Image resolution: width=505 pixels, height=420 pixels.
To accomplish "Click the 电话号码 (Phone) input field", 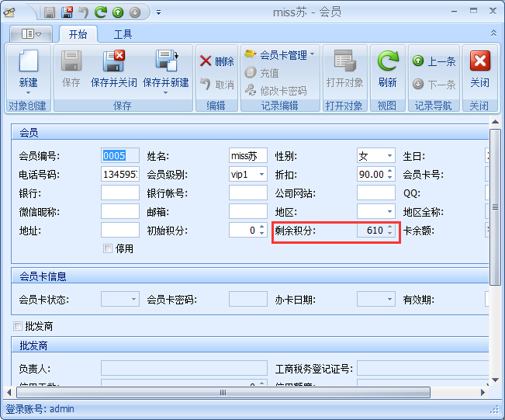I will tap(119, 175).
